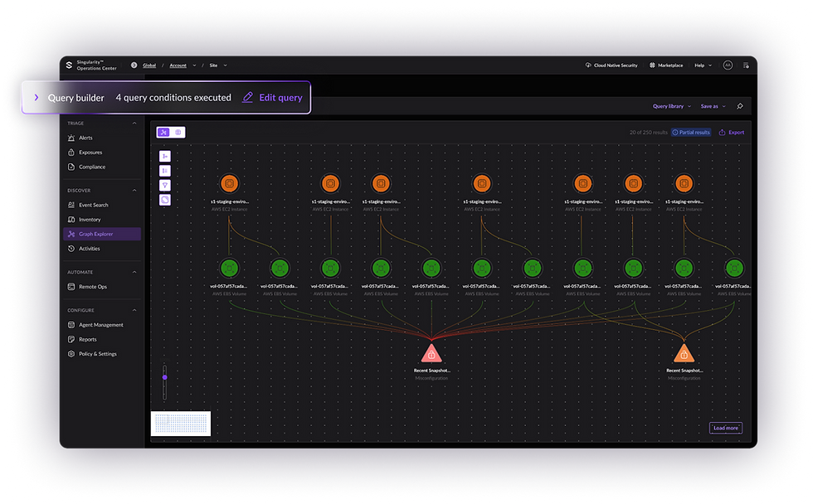
Task: Click the fit-to-screen tool icon
Action: click(165, 200)
